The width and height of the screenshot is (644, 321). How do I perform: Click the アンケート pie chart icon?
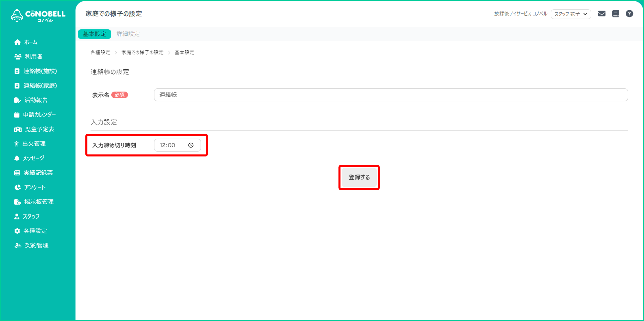(17, 187)
